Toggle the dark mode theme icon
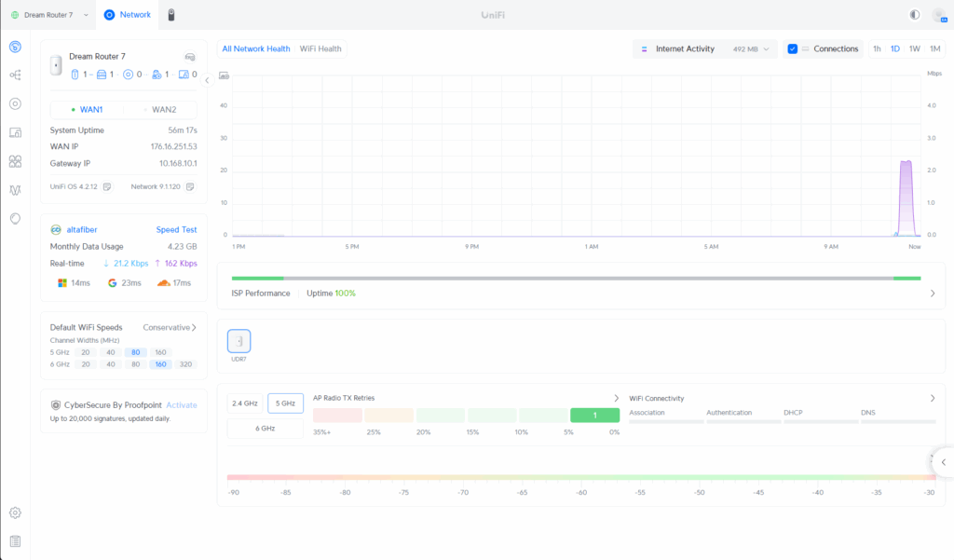954x560 pixels. click(915, 15)
